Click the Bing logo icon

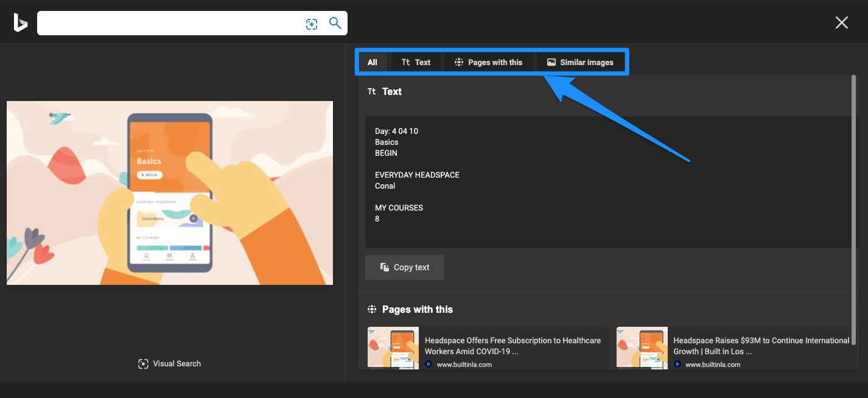pyautogui.click(x=21, y=23)
